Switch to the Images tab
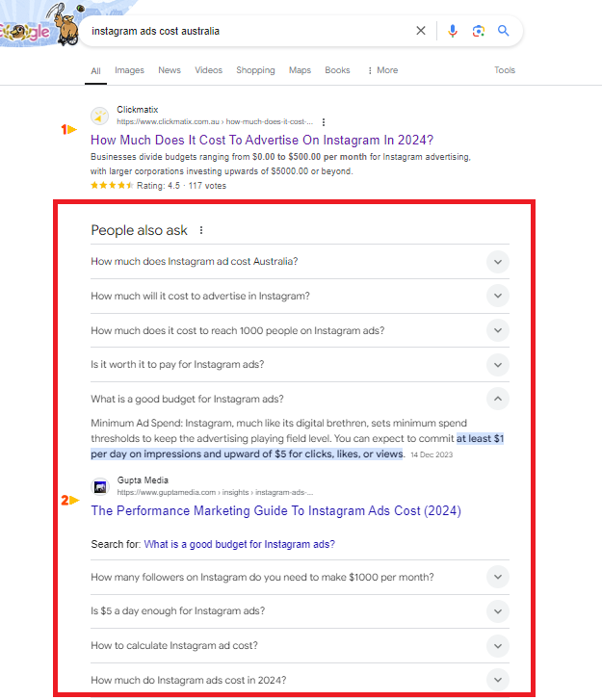Image resolution: width=602 pixels, height=700 pixels. 129,70
